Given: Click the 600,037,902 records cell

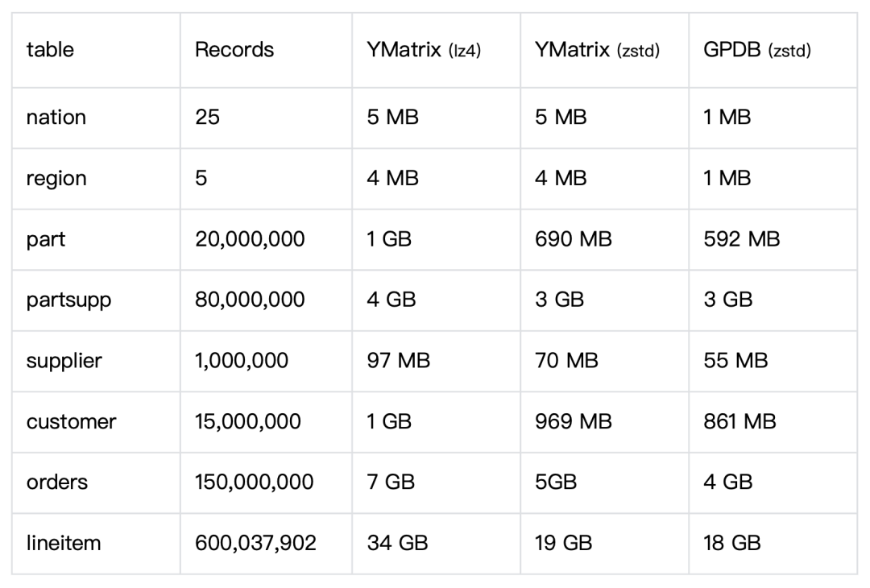Looking at the screenshot, I should (255, 543).
